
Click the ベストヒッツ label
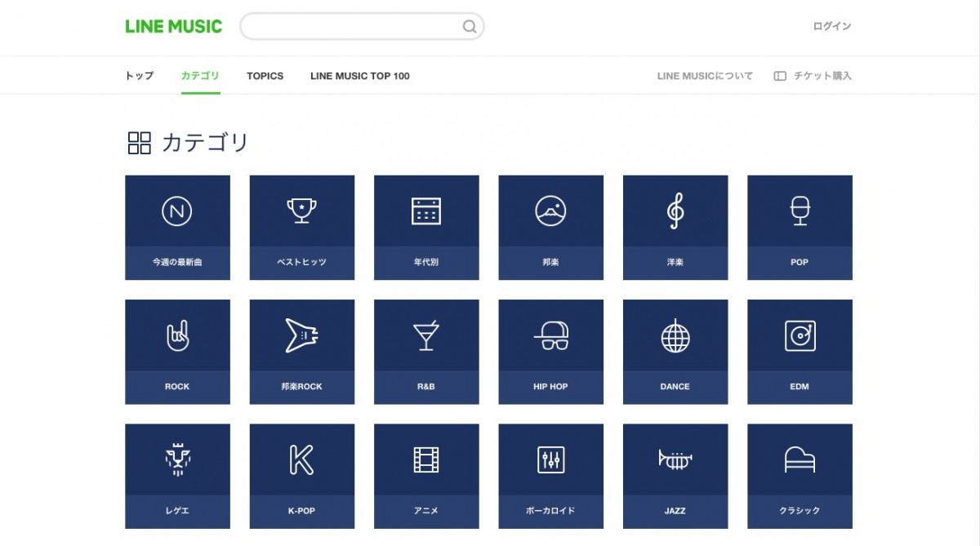pos(301,262)
